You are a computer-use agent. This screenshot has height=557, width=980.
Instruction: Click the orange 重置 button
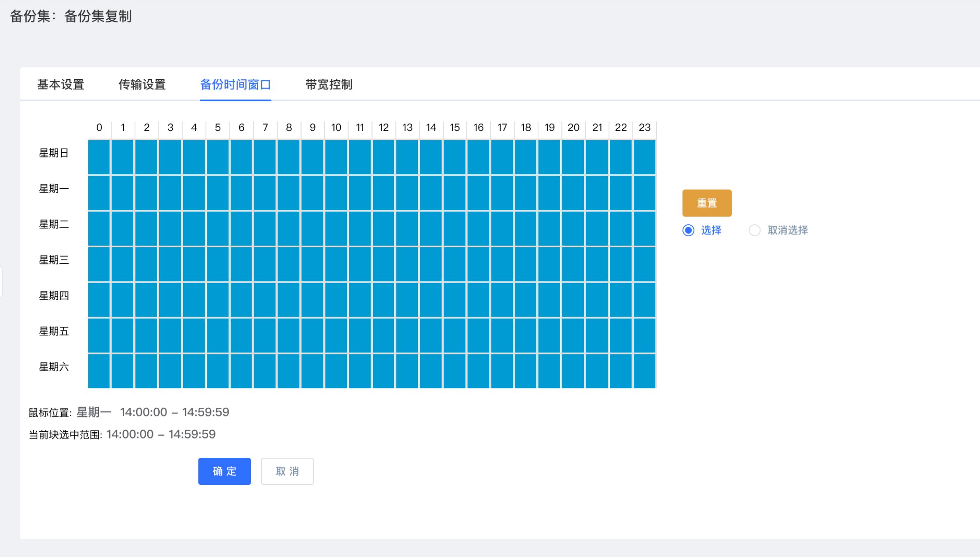click(x=707, y=203)
